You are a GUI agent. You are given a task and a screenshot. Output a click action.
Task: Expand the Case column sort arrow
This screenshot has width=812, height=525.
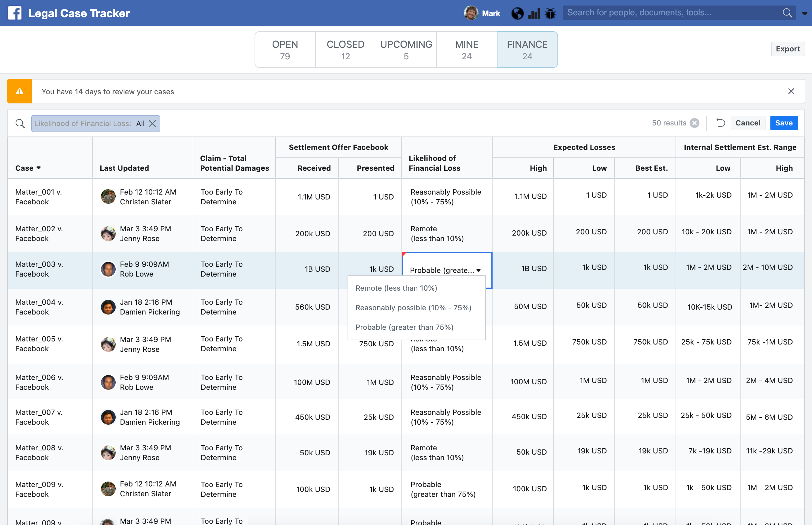pos(39,168)
